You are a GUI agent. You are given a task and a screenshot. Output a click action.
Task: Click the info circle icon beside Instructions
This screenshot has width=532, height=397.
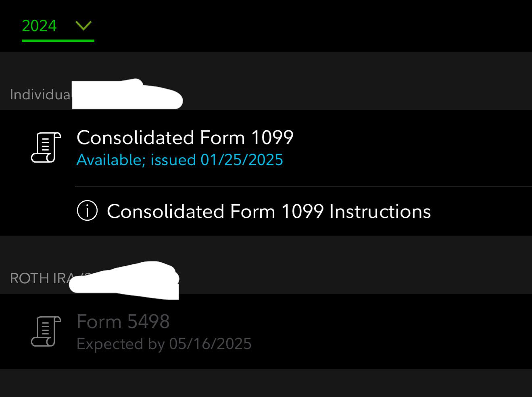click(87, 211)
